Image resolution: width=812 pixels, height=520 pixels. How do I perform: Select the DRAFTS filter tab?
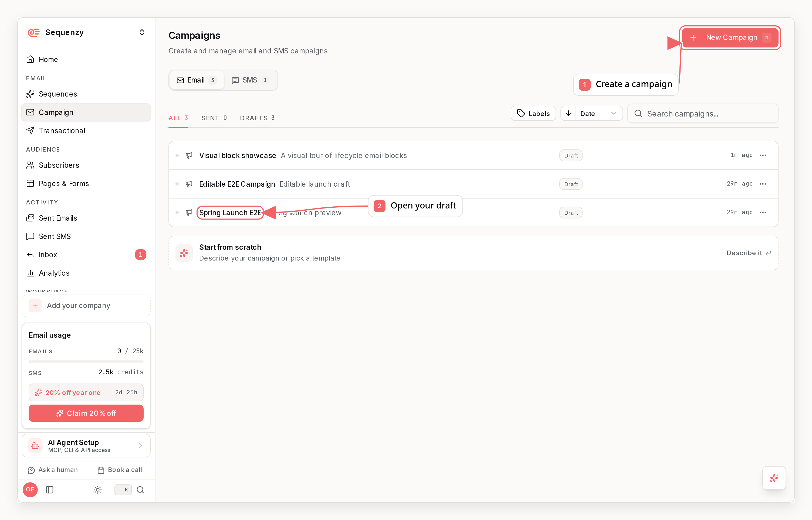258,118
